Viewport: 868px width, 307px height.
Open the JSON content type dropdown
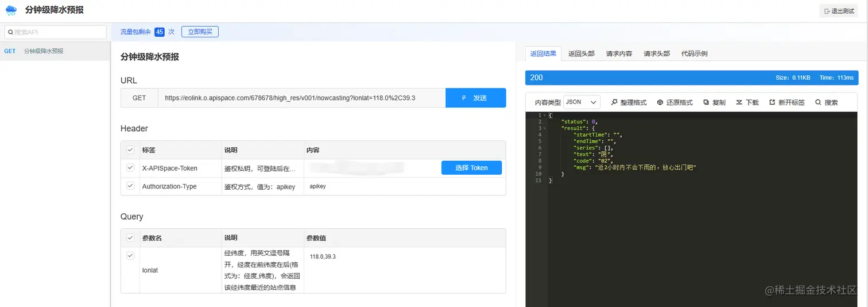582,102
